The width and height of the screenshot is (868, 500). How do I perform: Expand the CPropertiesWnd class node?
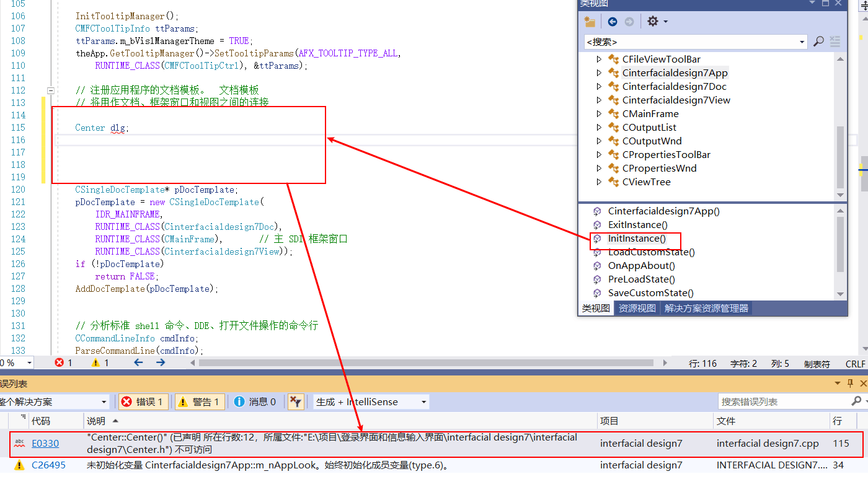point(599,169)
